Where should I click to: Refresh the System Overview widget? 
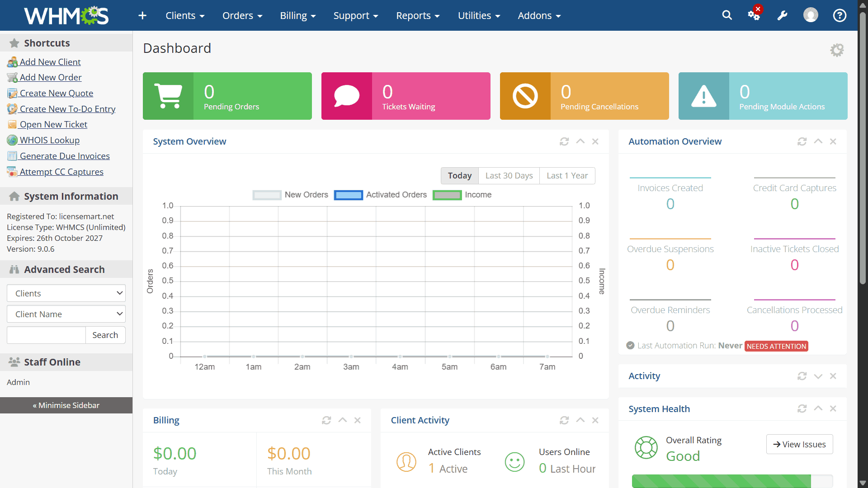coord(564,141)
